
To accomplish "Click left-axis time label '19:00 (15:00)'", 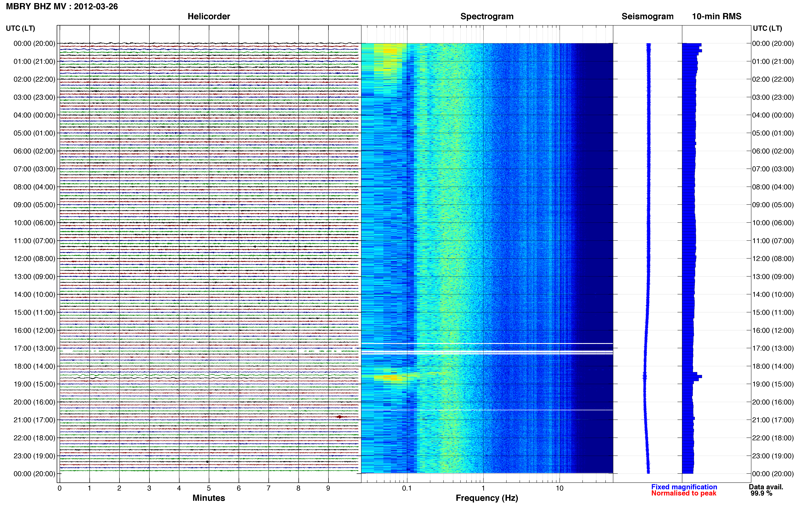I will click(x=34, y=384).
